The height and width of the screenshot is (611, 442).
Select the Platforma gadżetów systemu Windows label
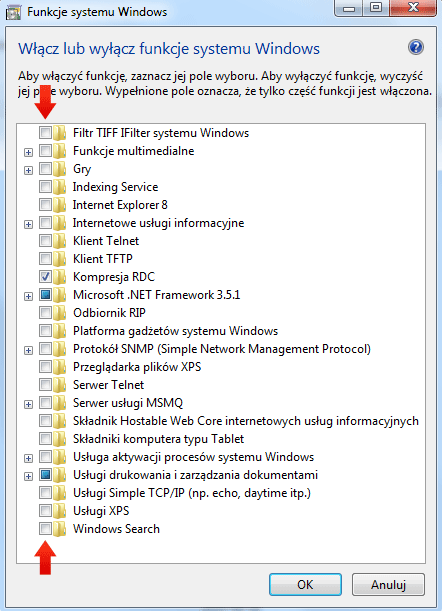(175, 331)
